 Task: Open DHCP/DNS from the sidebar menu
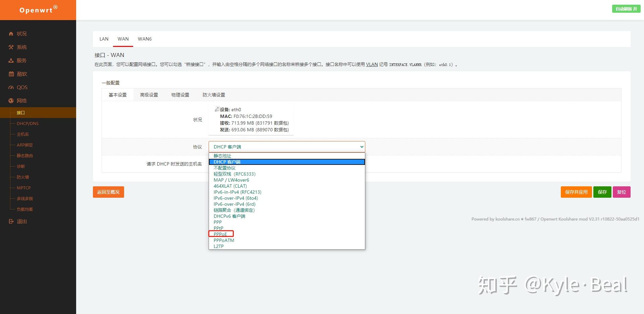(27, 123)
